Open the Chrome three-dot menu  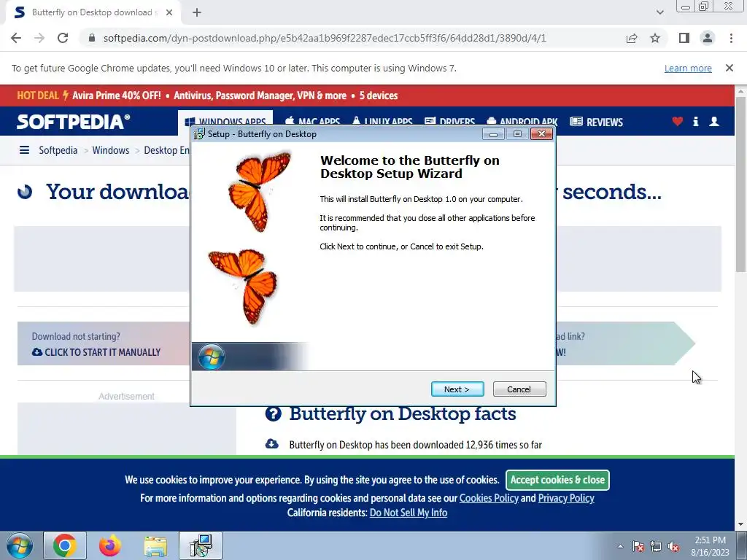pos(731,38)
